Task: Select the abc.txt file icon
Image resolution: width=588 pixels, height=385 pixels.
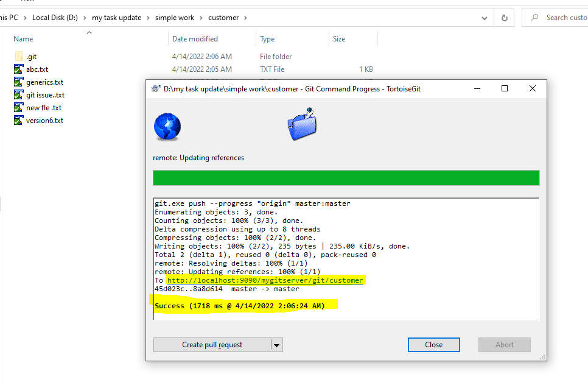Action: click(x=19, y=69)
